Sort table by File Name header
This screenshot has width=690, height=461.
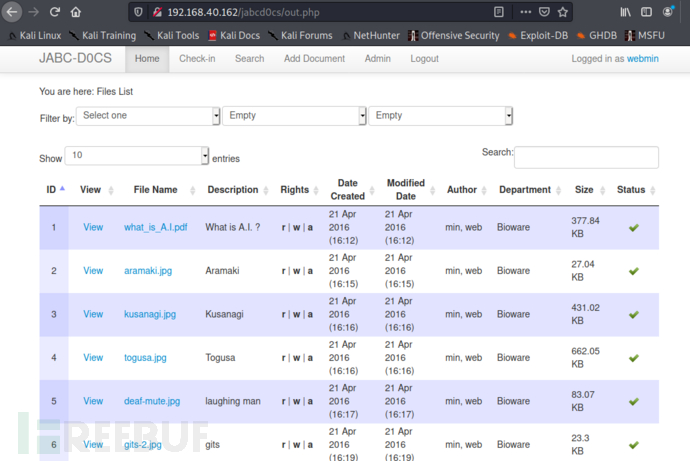click(x=155, y=190)
